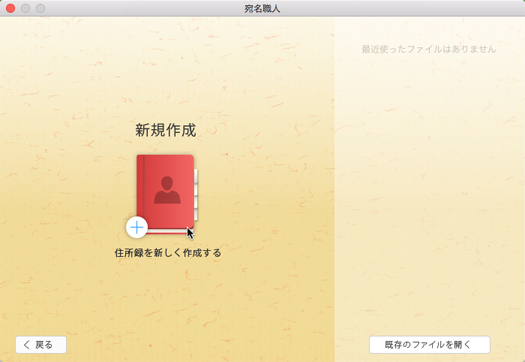525x362 pixels.
Task: Close the 宛名職人 window with red button
Action: coord(11,8)
